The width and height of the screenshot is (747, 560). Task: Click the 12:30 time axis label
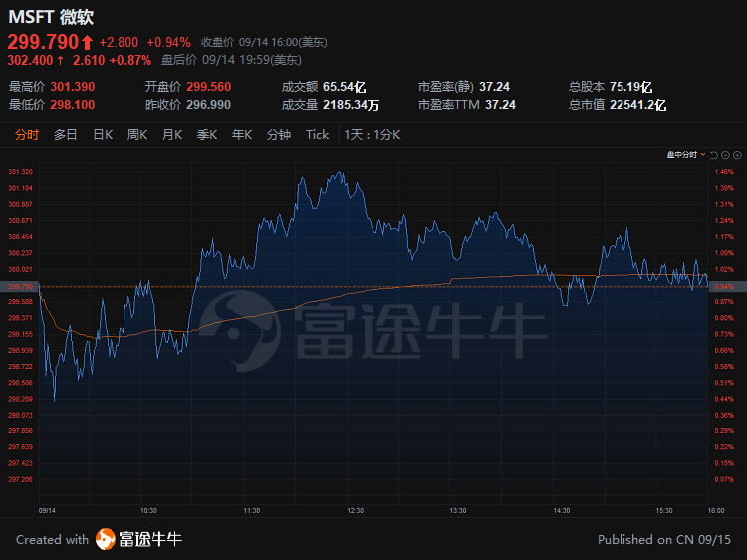(x=355, y=510)
